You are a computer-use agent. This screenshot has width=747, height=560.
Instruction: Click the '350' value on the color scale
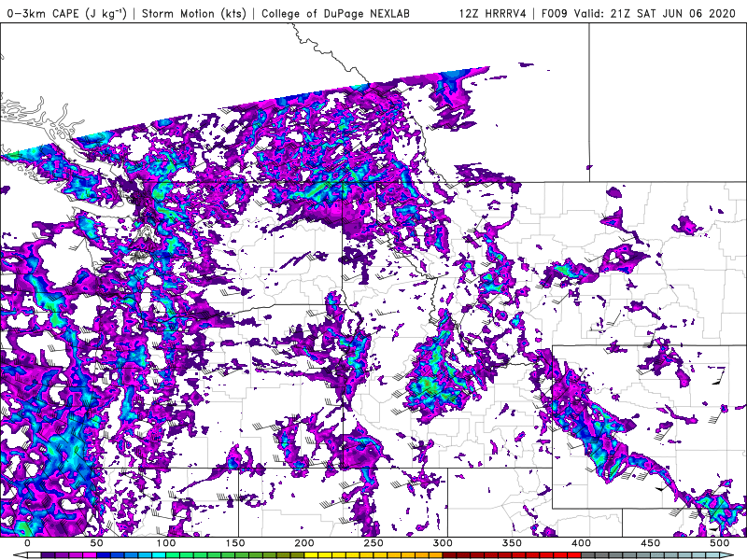click(x=512, y=543)
